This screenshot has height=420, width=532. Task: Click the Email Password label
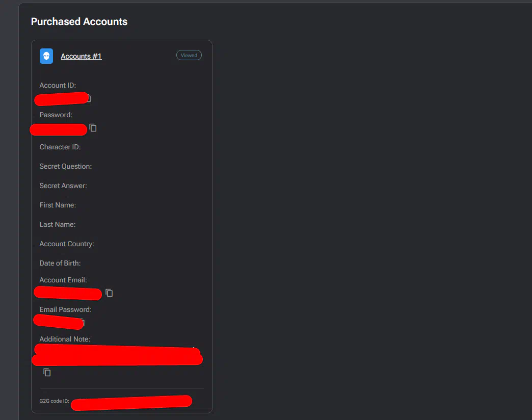[x=65, y=309]
